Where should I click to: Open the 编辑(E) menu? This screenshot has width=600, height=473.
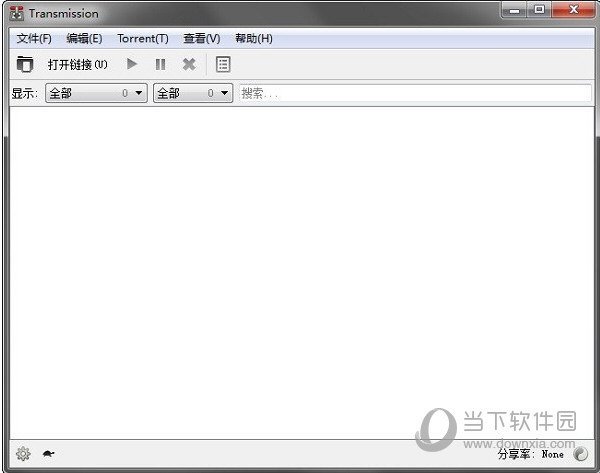tap(84, 38)
